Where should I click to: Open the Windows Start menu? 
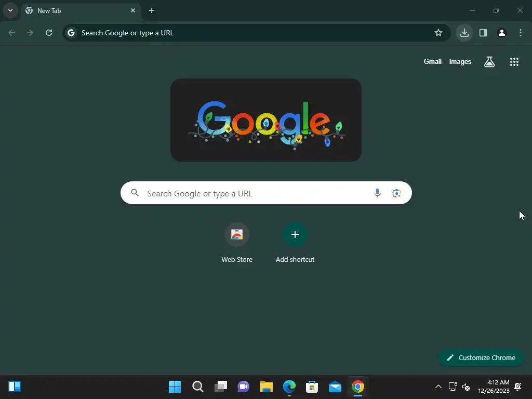tap(175, 387)
